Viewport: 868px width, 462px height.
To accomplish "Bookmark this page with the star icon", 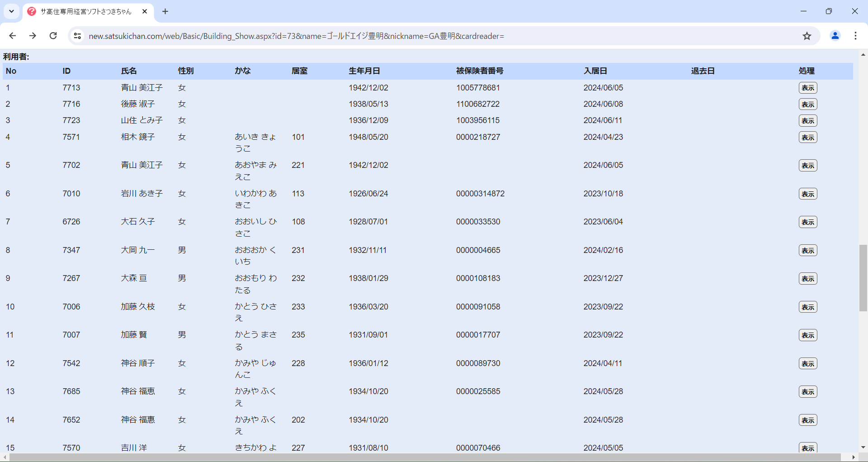I will (x=807, y=36).
